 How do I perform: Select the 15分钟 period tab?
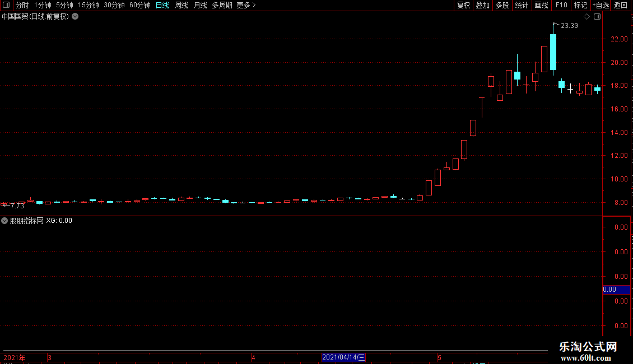pos(88,5)
